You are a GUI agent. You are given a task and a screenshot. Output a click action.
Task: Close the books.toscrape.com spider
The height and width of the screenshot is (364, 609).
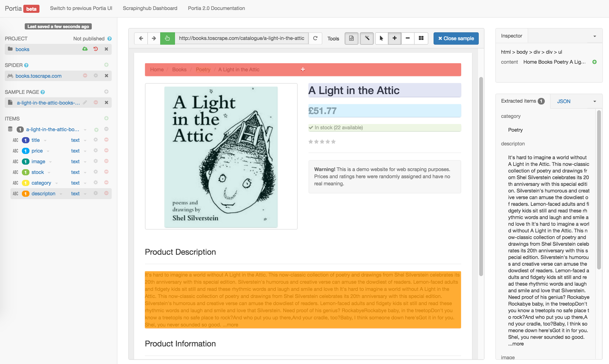click(x=106, y=75)
